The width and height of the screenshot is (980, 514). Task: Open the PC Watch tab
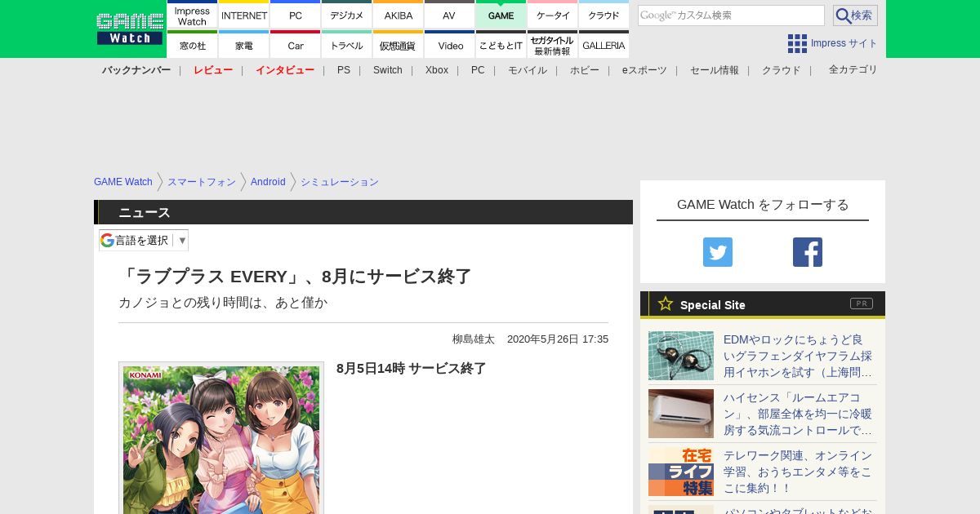coord(296,15)
